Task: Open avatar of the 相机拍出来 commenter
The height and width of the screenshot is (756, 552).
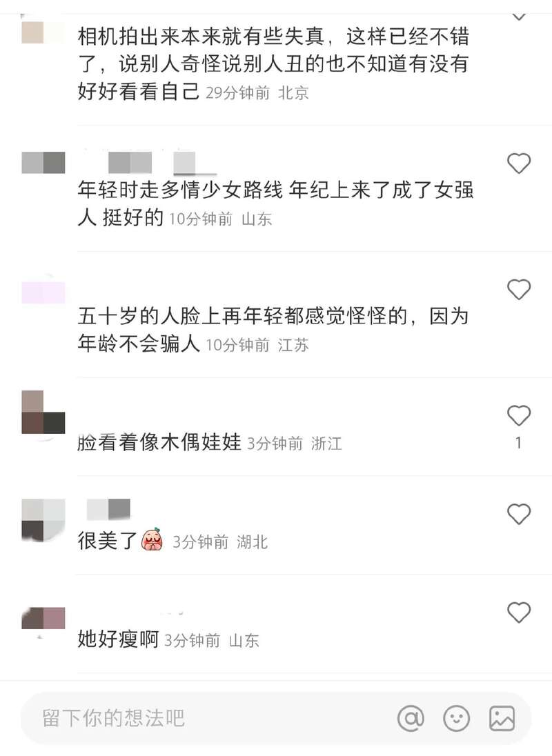Action: (43, 32)
